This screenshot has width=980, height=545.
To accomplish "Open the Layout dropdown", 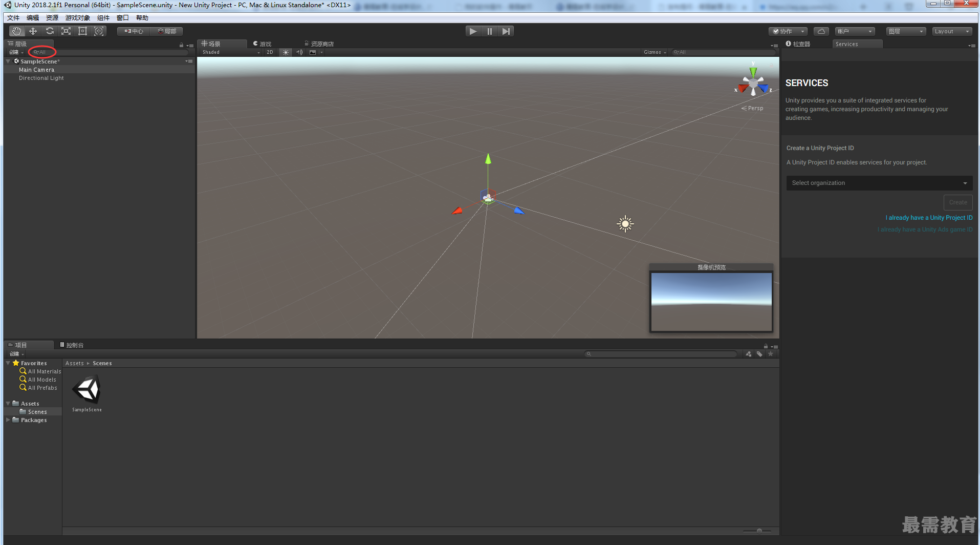I will point(952,31).
